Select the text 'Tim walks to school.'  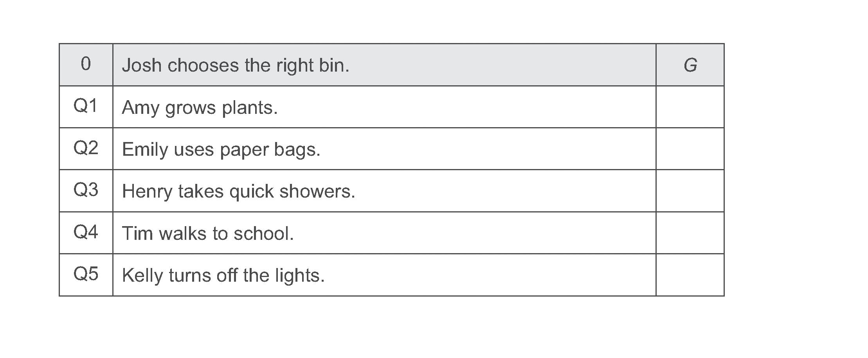pyautogui.click(x=208, y=234)
